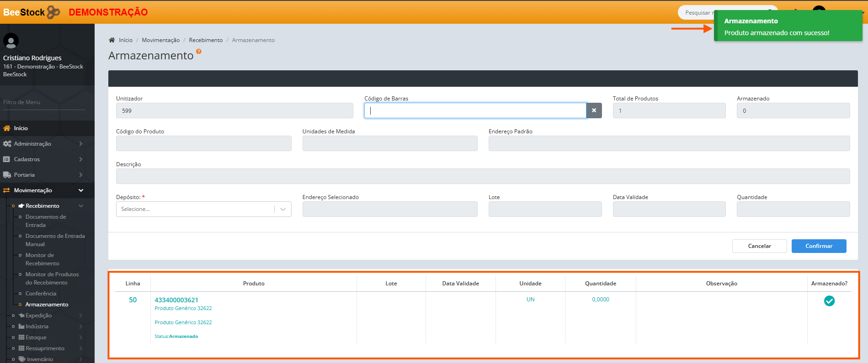This screenshot has height=363, width=868.
Task: Click the Cancelar button
Action: point(759,246)
